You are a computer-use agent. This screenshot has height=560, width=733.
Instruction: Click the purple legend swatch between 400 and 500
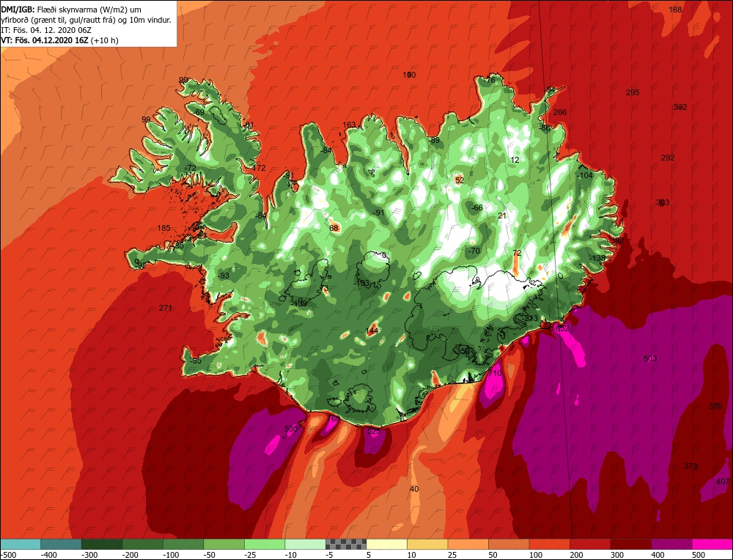pos(671,544)
